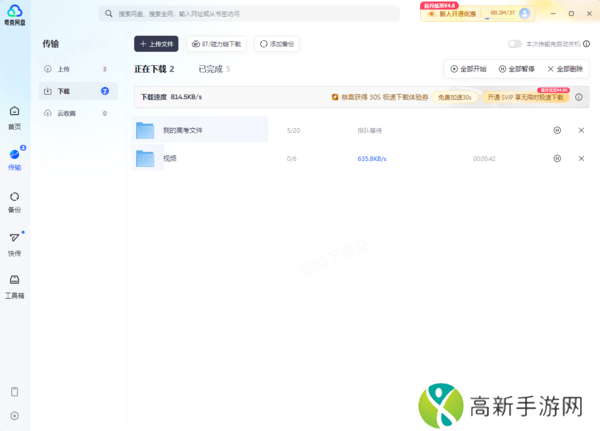Select the 正在下载 tab
This screenshot has height=431, width=600.
coord(154,69)
